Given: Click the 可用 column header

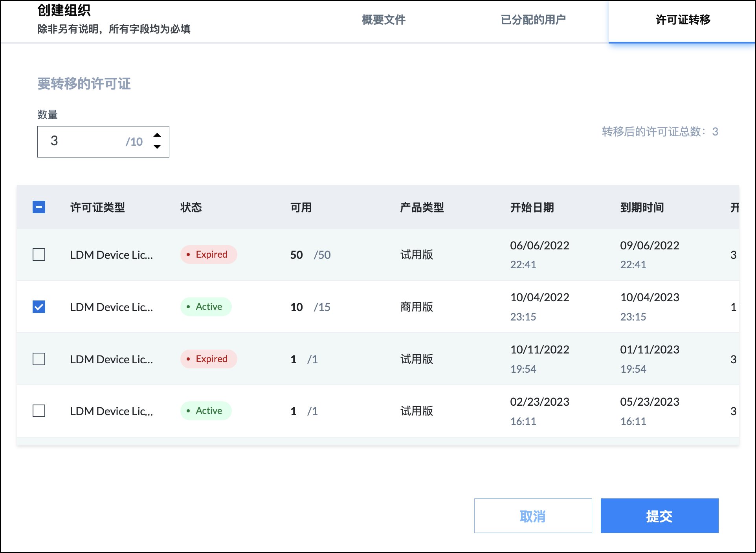Looking at the screenshot, I should coord(301,207).
